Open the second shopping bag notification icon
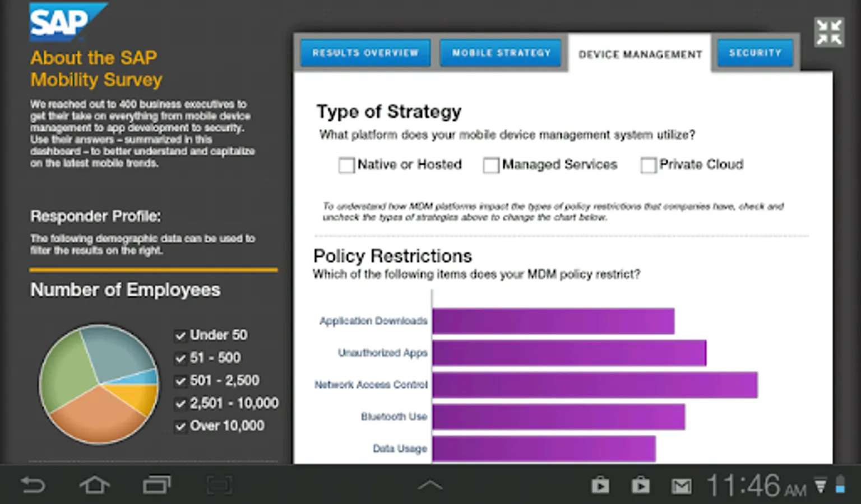Screen dimensions: 861x504 641,485
